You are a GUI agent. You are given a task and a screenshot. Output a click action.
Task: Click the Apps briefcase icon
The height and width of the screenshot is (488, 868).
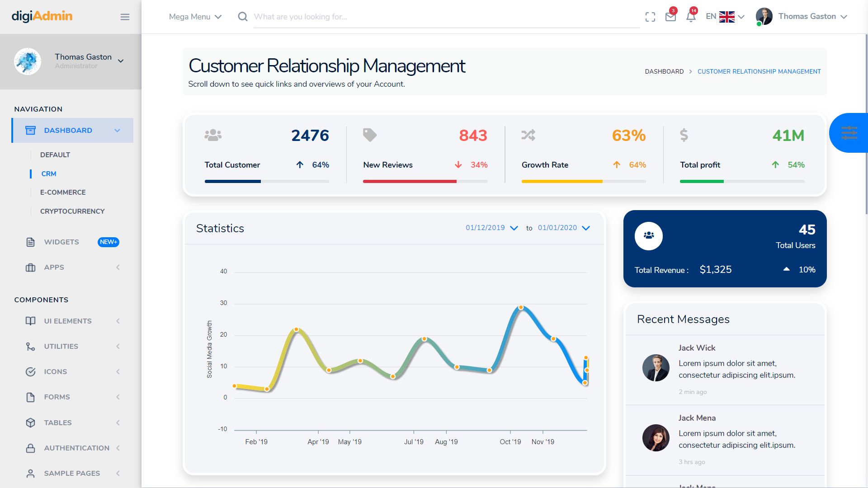point(30,267)
